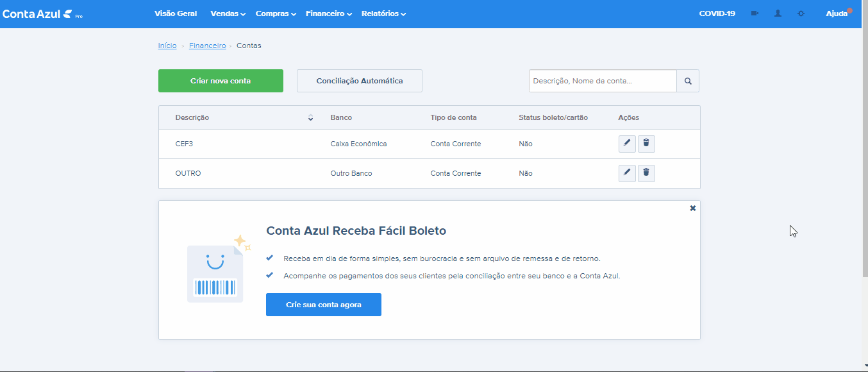The width and height of the screenshot is (868, 372).
Task: Delete the OUTRO account with trash icon
Action: (646, 173)
